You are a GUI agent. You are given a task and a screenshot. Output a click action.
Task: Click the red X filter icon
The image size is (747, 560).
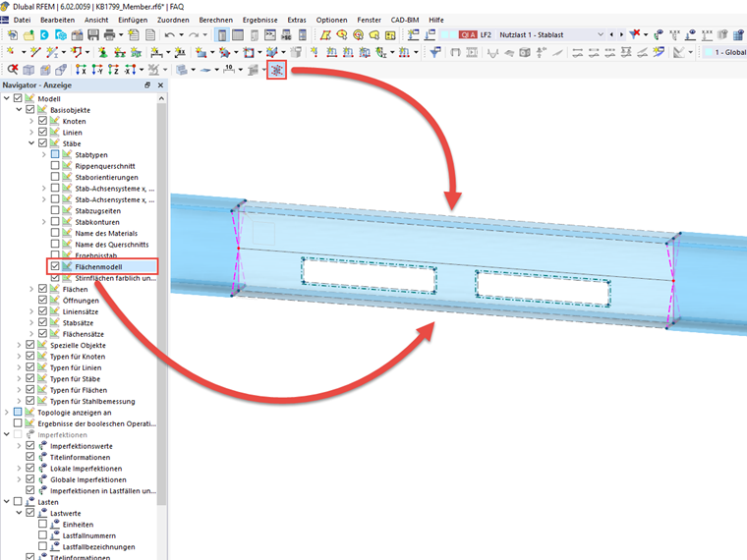coord(635,34)
